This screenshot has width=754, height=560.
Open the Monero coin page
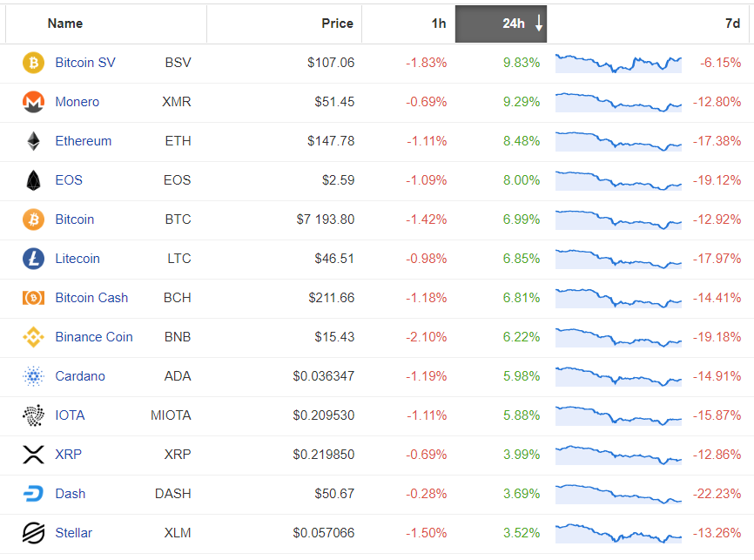click(77, 102)
